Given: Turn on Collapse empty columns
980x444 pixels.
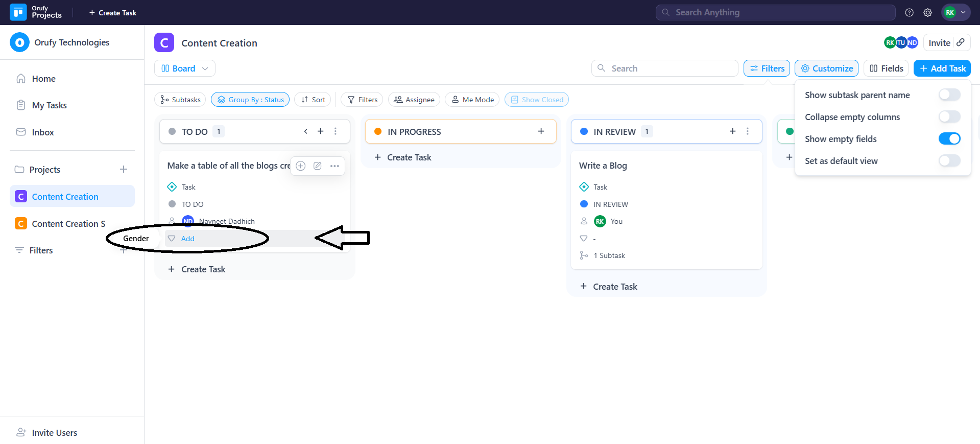Looking at the screenshot, I should [949, 117].
